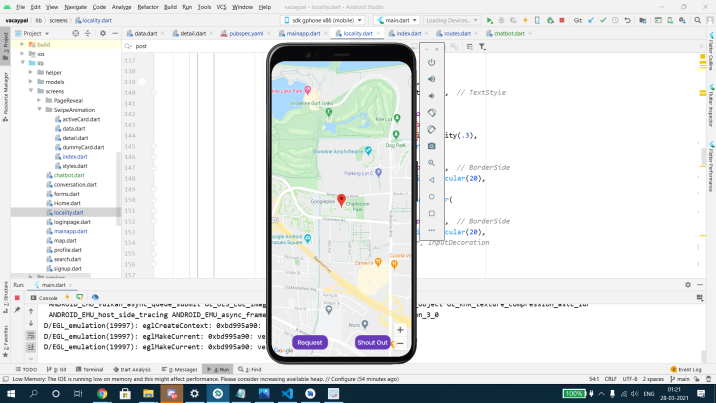Open the Event Log
Image resolution: width=716 pixels, height=403 pixels.
coord(686,369)
